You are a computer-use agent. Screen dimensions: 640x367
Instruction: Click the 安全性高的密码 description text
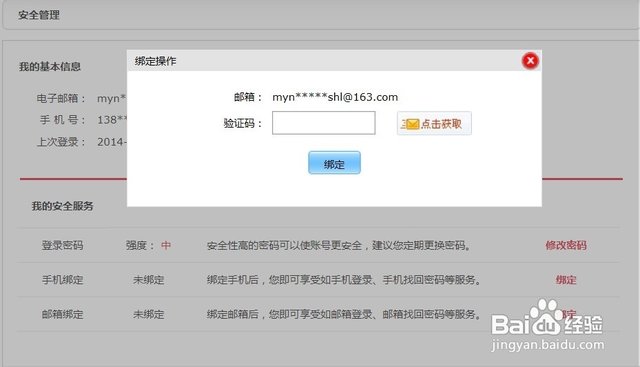click(339, 245)
